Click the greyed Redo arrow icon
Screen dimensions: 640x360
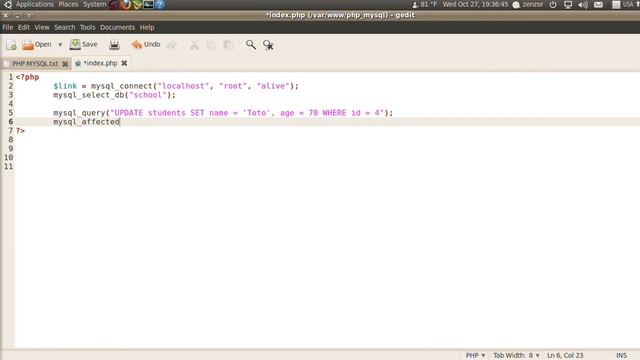(x=172, y=45)
